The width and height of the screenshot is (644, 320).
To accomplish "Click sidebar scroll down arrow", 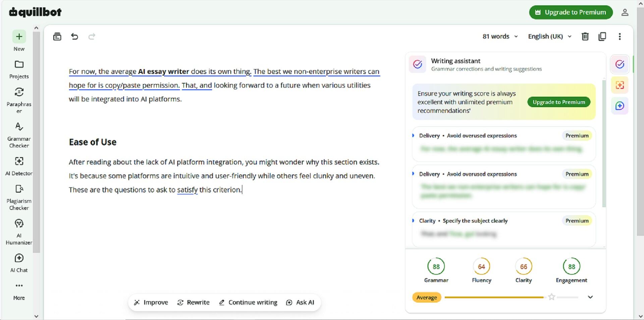I will coord(36,316).
